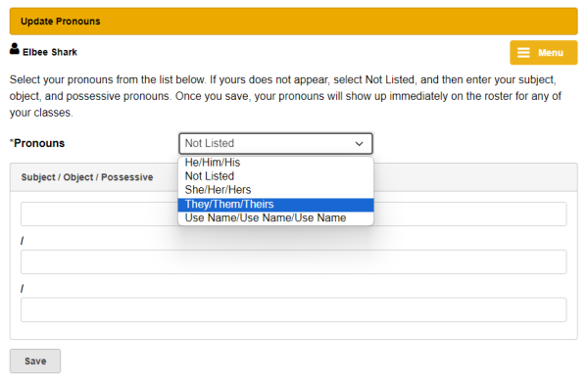Click the first subject pronoun input field
Screen dimensions: 588x385
click(294, 215)
